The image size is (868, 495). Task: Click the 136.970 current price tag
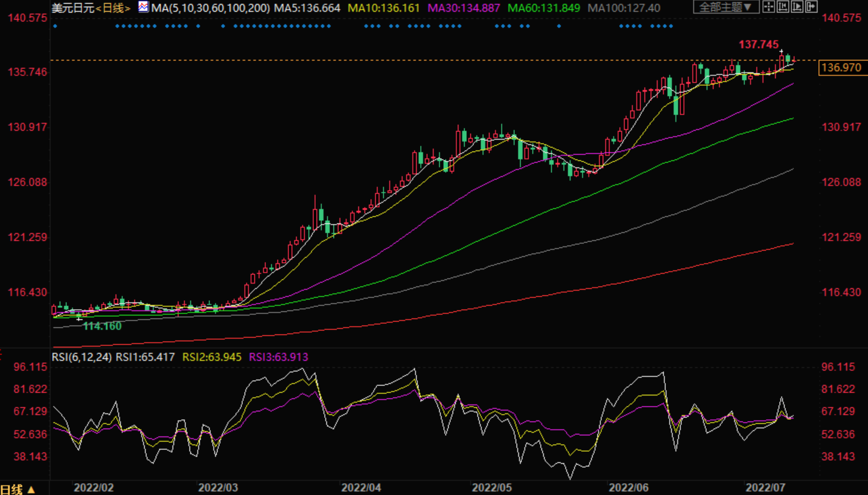tap(841, 67)
